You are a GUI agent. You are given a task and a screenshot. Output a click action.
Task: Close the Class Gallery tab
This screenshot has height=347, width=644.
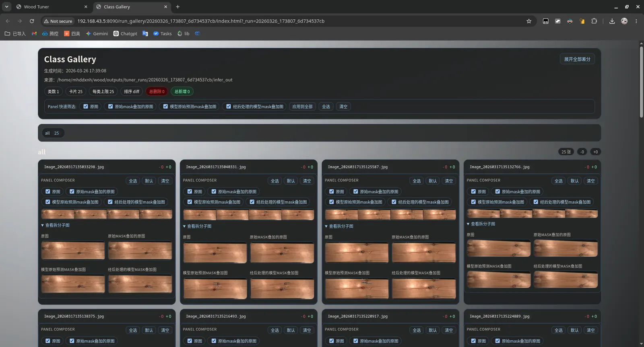[x=165, y=7]
